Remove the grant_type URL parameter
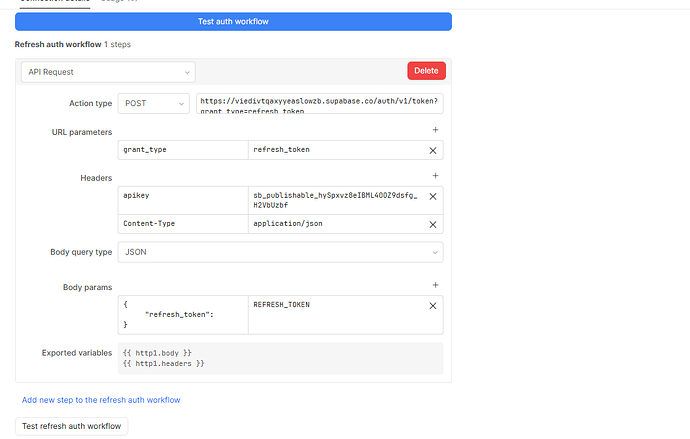This screenshot has width=690, height=439. click(433, 150)
